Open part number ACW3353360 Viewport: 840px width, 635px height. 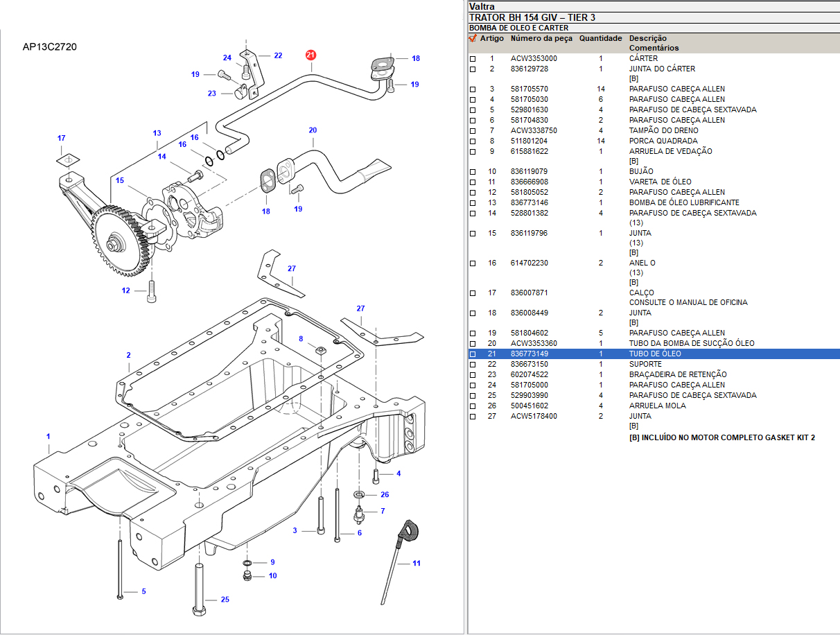[x=534, y=344]
